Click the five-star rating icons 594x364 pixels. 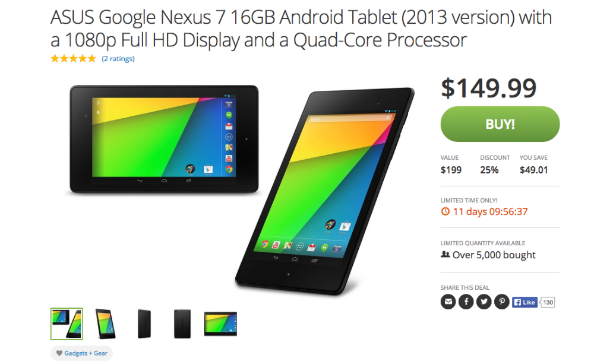coord(74,58)
